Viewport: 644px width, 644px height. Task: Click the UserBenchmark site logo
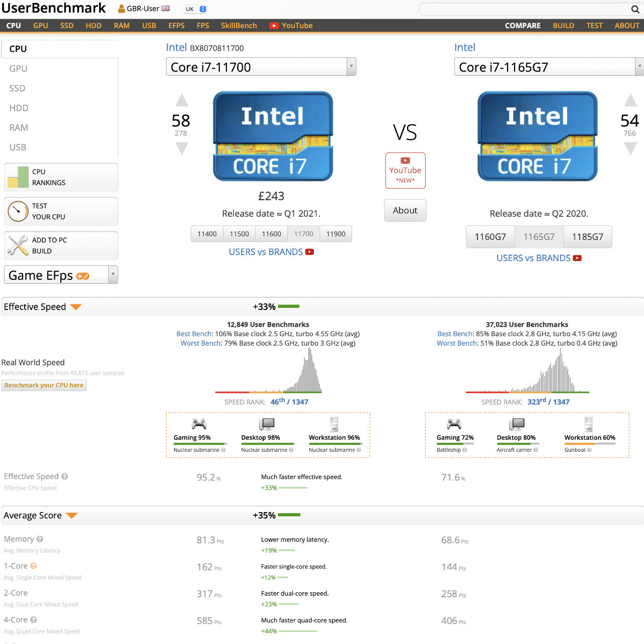(x=53, y=8)
